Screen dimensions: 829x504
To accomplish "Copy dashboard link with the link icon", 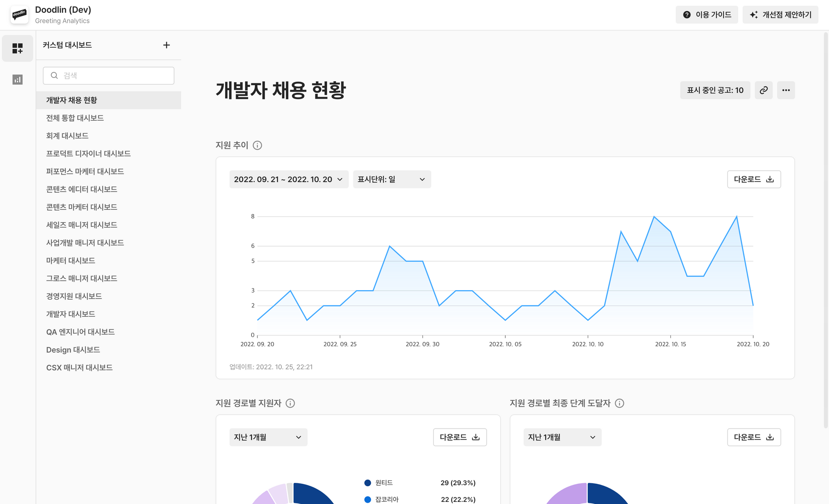I will click(x=764, y=90).
